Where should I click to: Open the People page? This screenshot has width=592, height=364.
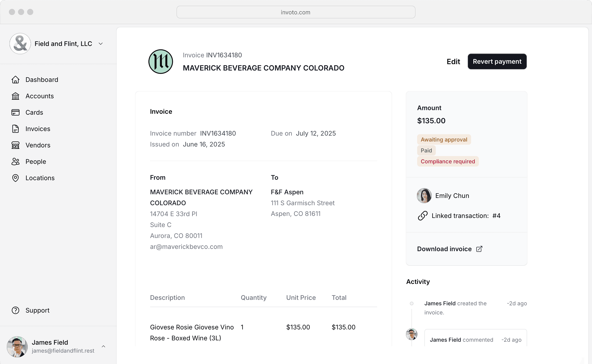36,162
